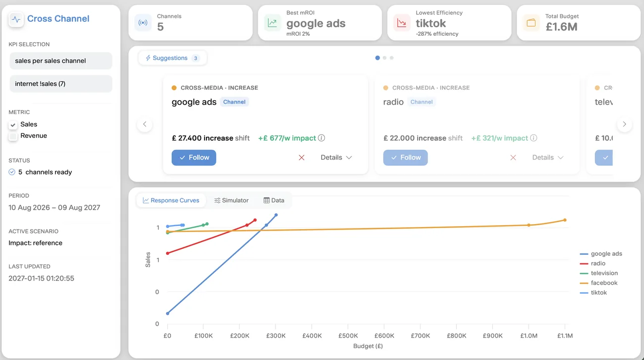Screen dimensions: 644x360
Task: Open the sales per sales channel selector
Action: click(x=61, y=61)
